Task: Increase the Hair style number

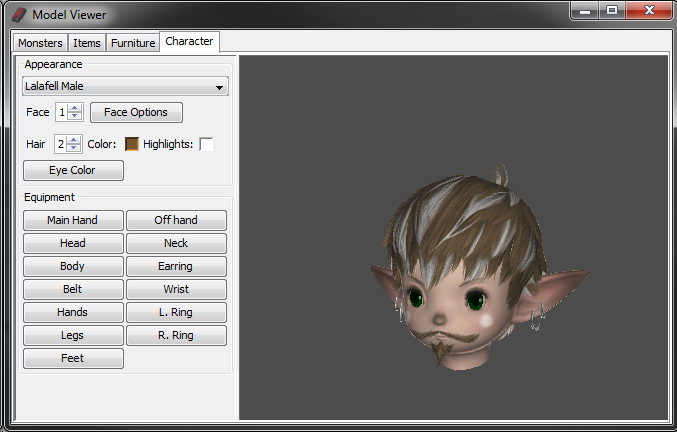Action: tap(74, 140)
